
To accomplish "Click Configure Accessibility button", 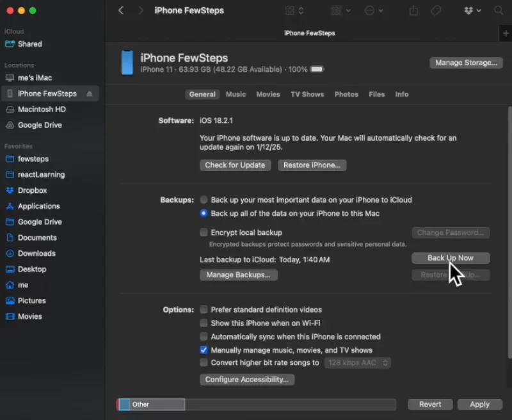I will point(247,380).
